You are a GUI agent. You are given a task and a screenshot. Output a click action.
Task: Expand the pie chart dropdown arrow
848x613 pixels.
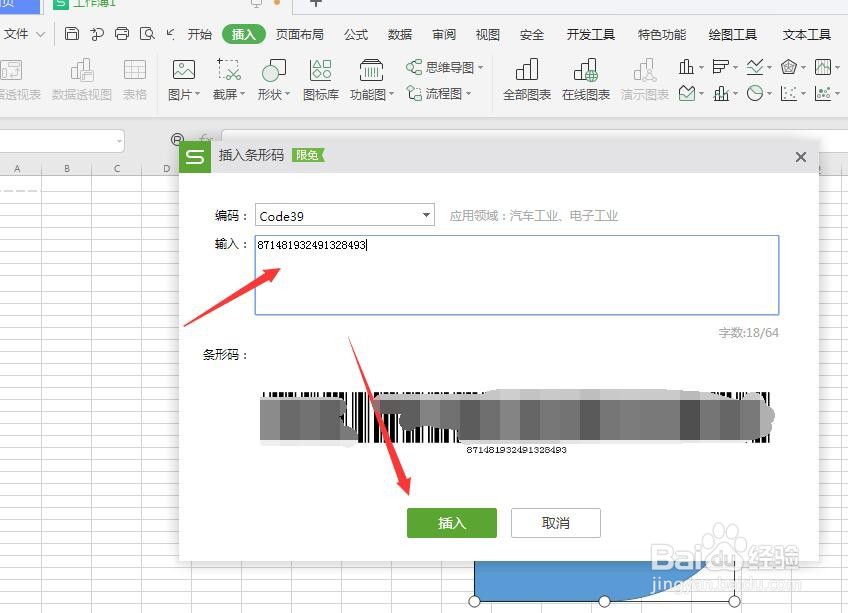(770, 94)
